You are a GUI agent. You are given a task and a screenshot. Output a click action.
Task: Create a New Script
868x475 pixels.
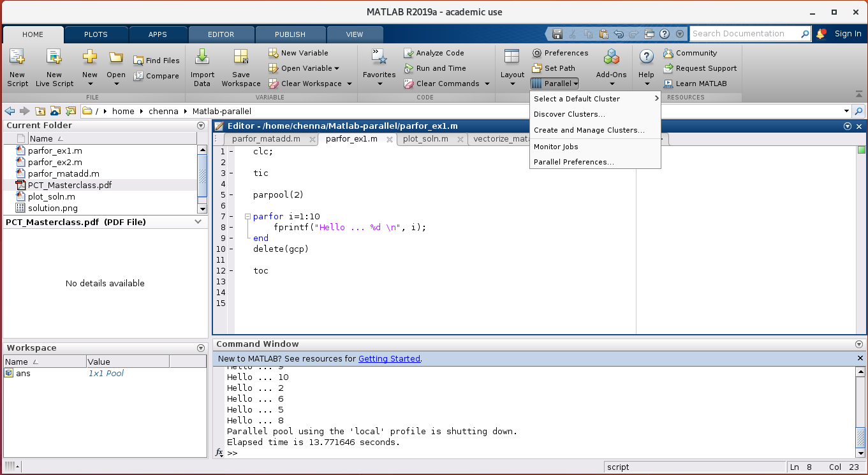click(17, 68)
